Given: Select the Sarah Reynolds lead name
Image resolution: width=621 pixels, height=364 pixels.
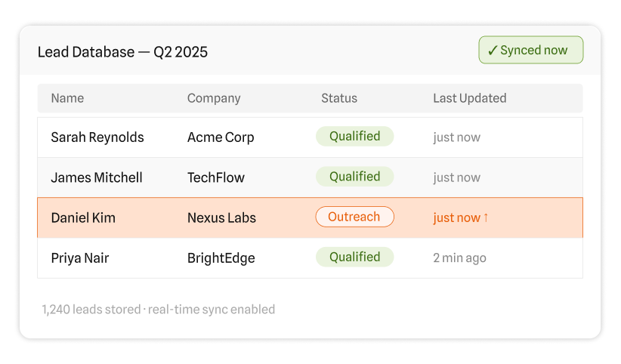Looking at the screenshot, I should coord(97,137).
